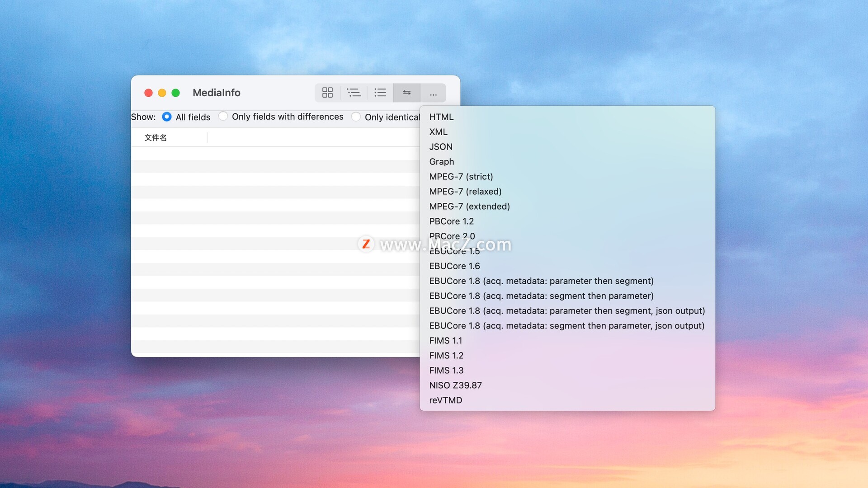Select EBUCore 1.5 in the menu
Screen dimensions: 868x488
(x=567, y=251)
